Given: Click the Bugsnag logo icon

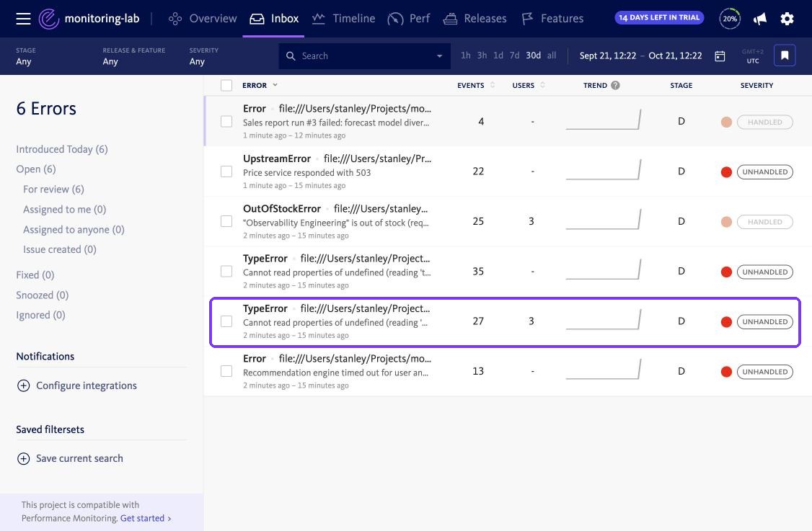Looking at the screenshot, I should (x=49, y=19).
